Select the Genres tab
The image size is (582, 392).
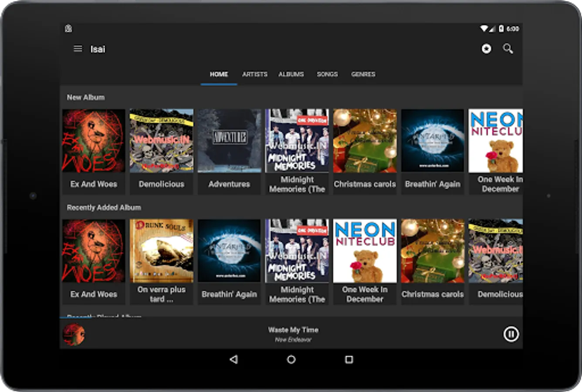point(363,74)
